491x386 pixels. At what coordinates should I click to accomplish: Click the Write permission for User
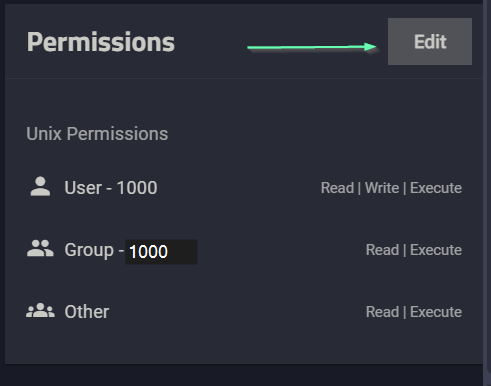point(382,188)
